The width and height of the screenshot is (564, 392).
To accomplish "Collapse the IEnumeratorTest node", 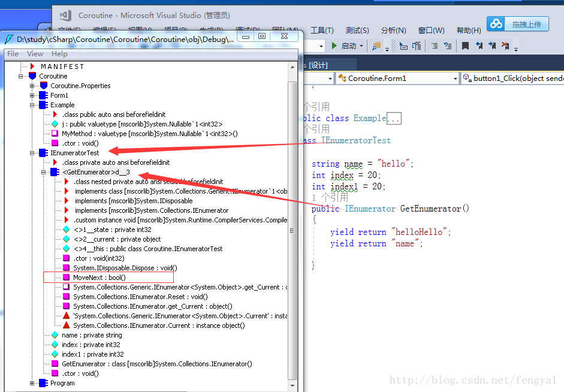I will pyautogui.click(x=32, y=153).
